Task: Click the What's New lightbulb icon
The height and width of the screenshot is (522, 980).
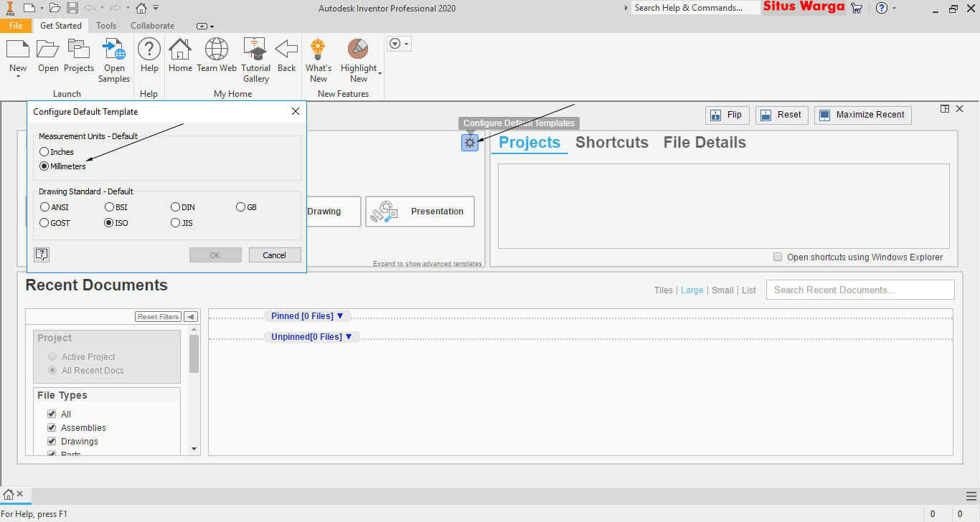Action: coord(318,49)
